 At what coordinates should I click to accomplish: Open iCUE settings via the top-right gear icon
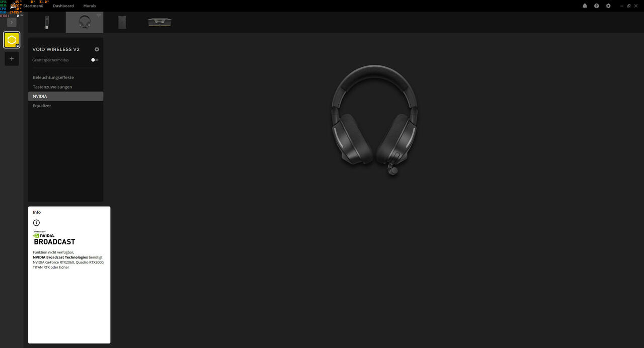click(608, 6)
